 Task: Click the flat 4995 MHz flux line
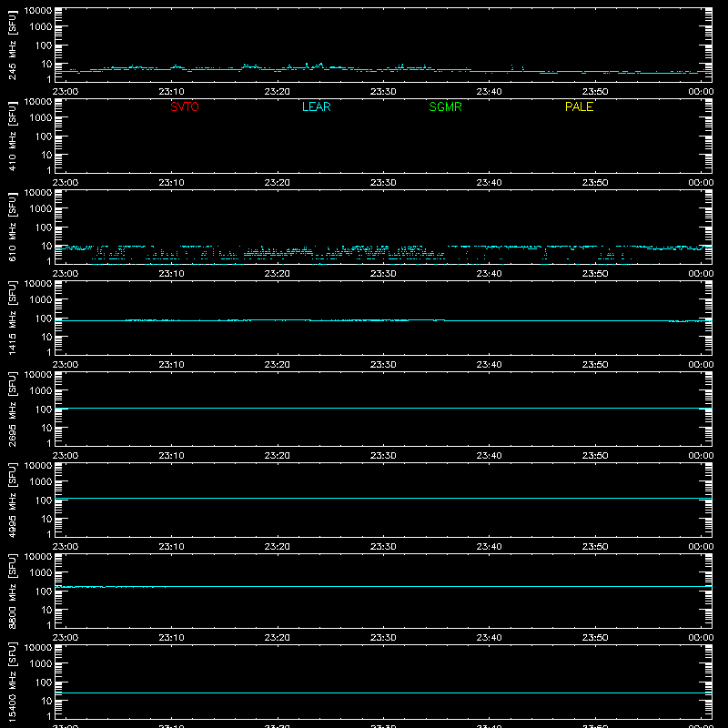(x=383, y=498)
